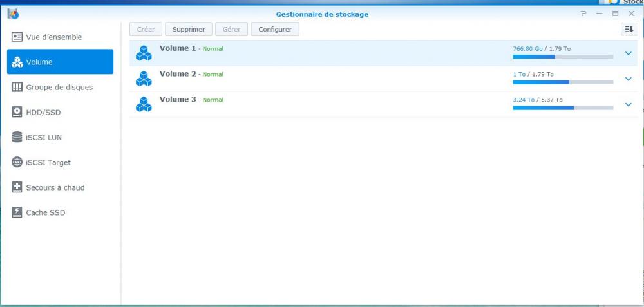The height and width of the screenshot is (307, 644).
Task: Expand Volume 1 details chevron
Action: click(x=628, y=53)
